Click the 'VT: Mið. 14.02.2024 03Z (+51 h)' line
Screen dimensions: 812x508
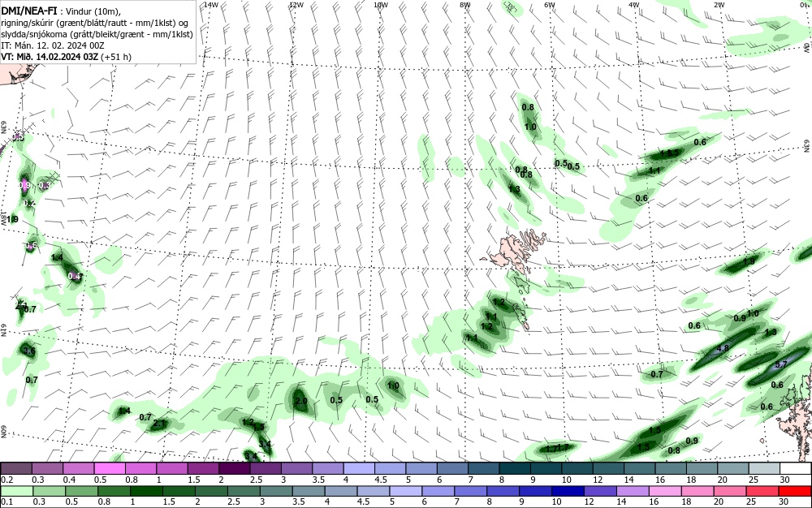[x=67, y=57]
